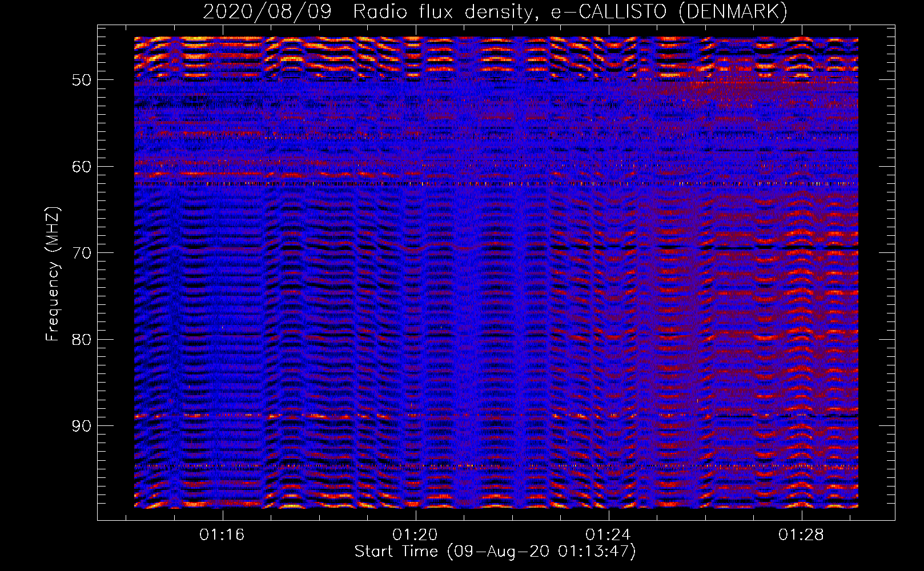924x571 pixels.
Task: Click the 'Frequency (MHZ)' axis label
Action: (53, 274)
